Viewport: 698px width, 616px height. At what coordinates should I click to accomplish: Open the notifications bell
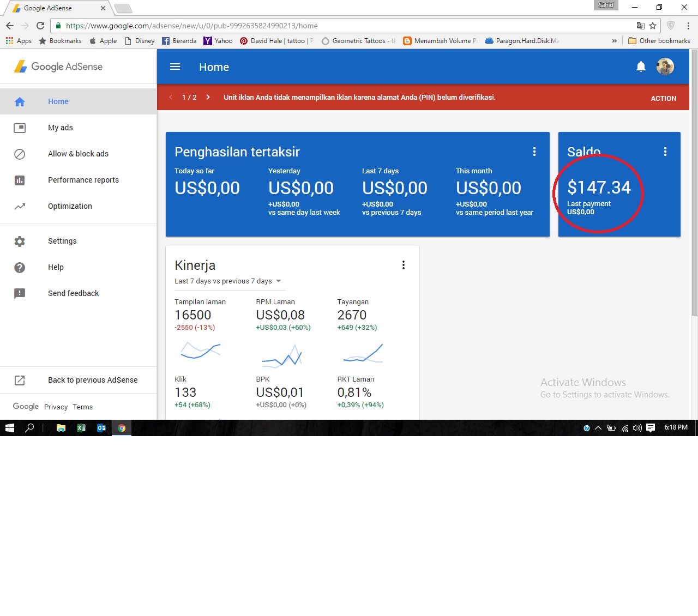click(x=641, y=67)
